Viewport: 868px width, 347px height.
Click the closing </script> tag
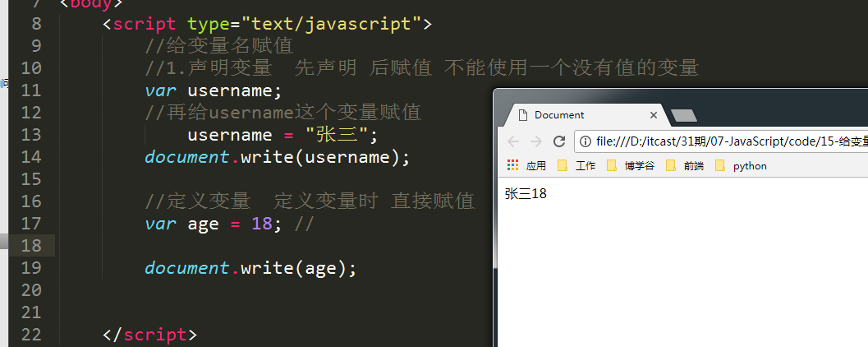click(x=149, y=334)
